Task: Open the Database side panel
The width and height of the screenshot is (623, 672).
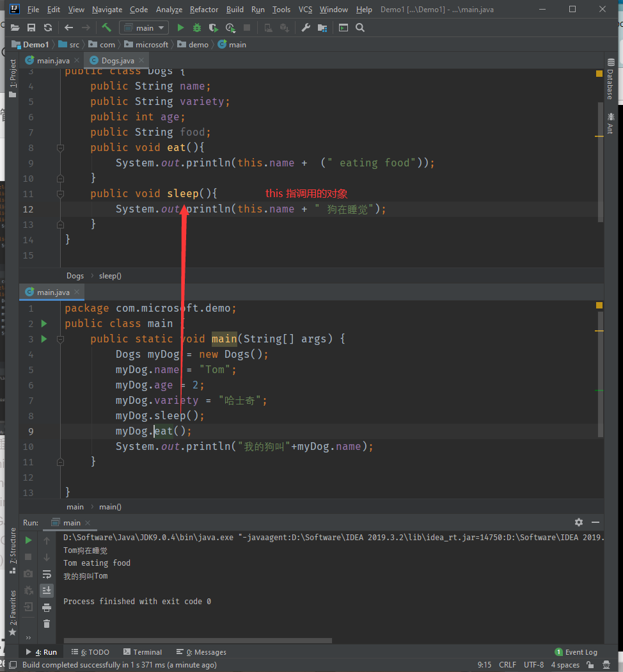Action: coord(610,79)
